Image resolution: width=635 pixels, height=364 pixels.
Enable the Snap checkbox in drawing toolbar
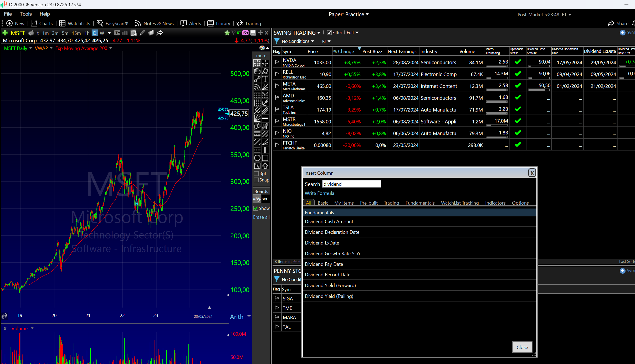tap(256, 180)
